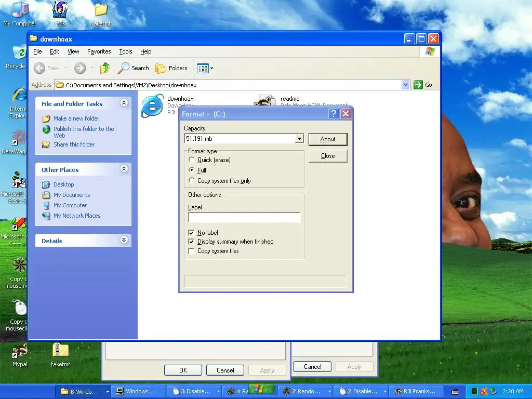The height and width of the screenshot is (399, 532).
Task: Switch to RJLPranks taskbar button
Action: click(417, 392)
